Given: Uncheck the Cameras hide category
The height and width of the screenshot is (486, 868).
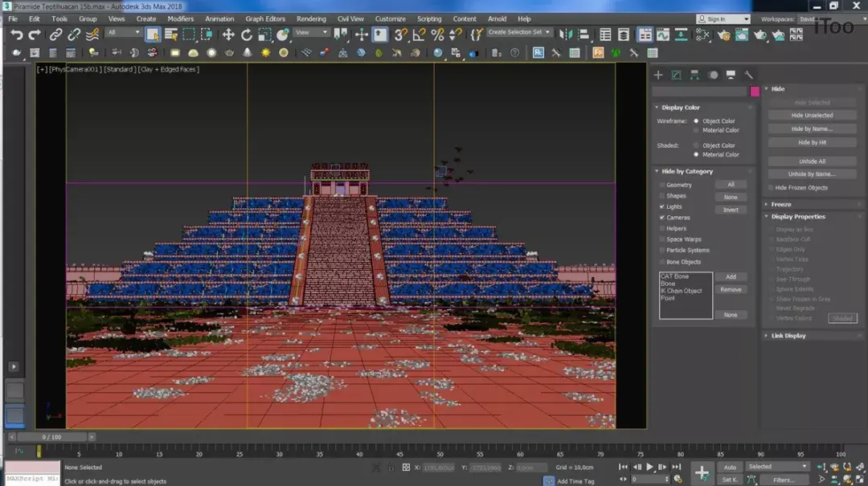Looking at the screenshot, I should point(662,218).
